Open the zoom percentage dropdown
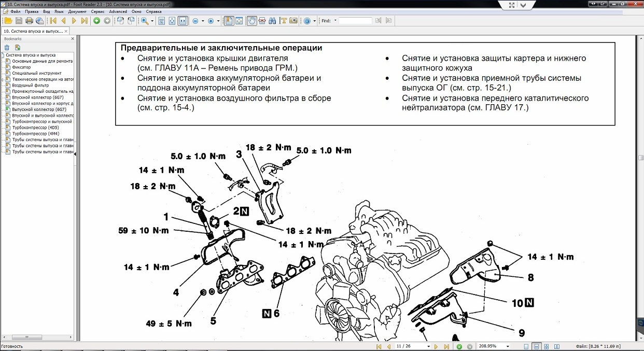This screenshot has height=351, width=644. click(x=507, y=346)
